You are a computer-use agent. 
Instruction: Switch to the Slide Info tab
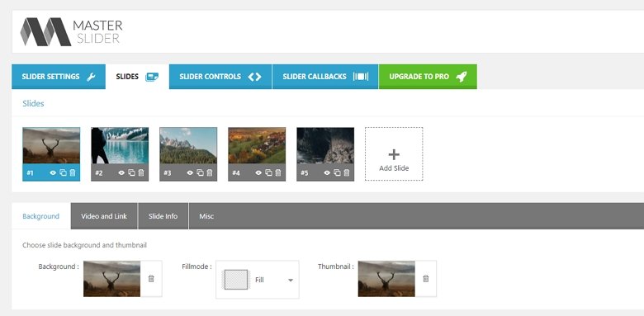click(163, 216)
